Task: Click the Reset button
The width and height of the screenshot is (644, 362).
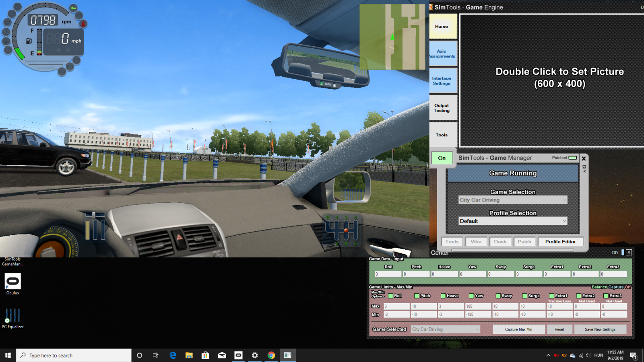Action: (x=559, y=329)
